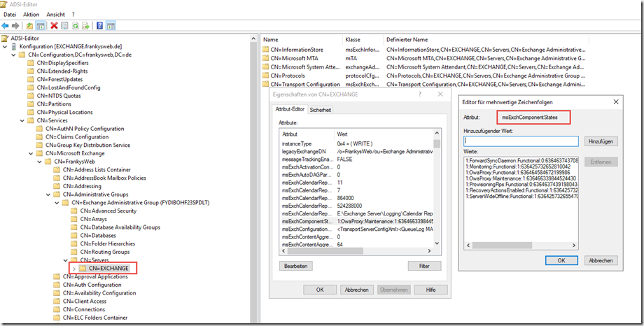Click the red X delete icon
The width and height of the screenshot is (644, 326).
tap(54, 25)
